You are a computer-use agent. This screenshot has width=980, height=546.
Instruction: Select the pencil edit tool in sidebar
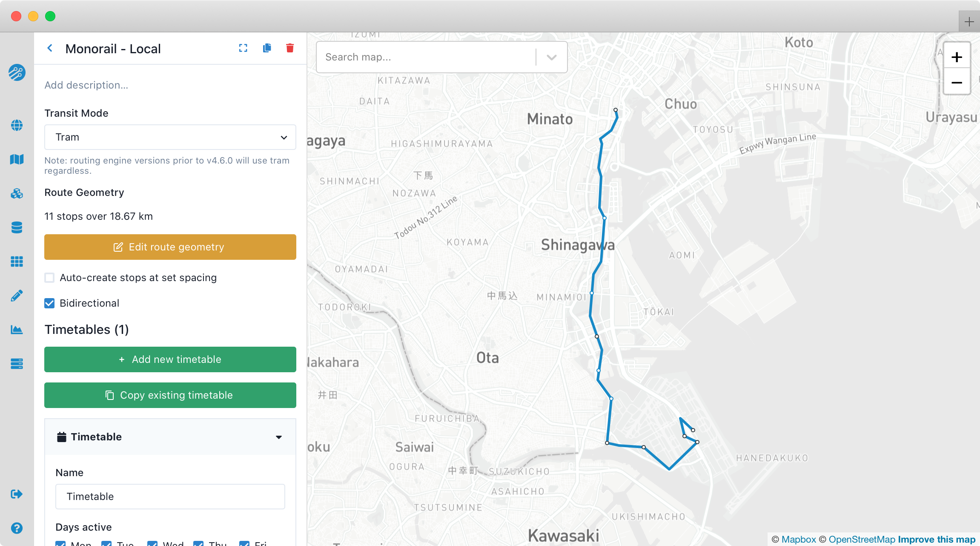[17, 295]
